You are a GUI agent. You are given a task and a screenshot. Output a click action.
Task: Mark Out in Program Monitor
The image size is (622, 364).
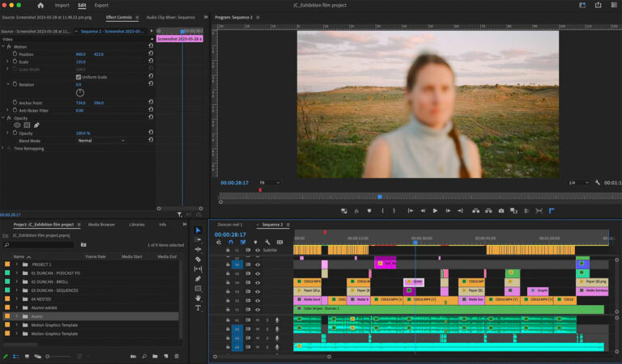click(x=394, y=211)
